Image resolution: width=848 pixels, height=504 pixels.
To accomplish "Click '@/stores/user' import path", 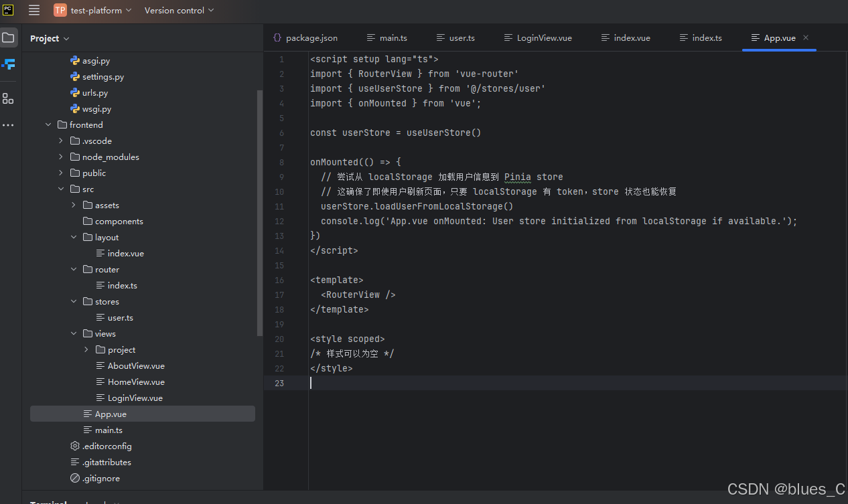I will coord(506,88).
